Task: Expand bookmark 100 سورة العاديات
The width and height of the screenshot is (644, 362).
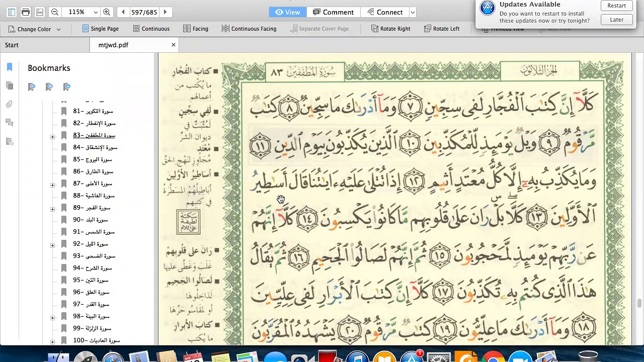Action: click(x=52, y=342)
